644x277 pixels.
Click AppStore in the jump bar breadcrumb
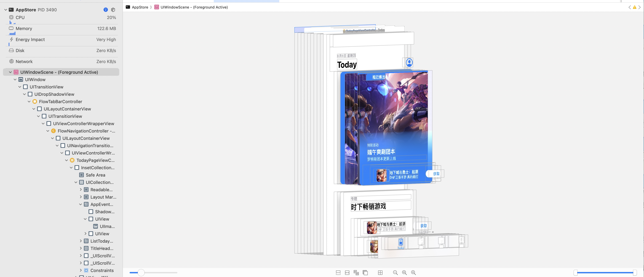140,7
